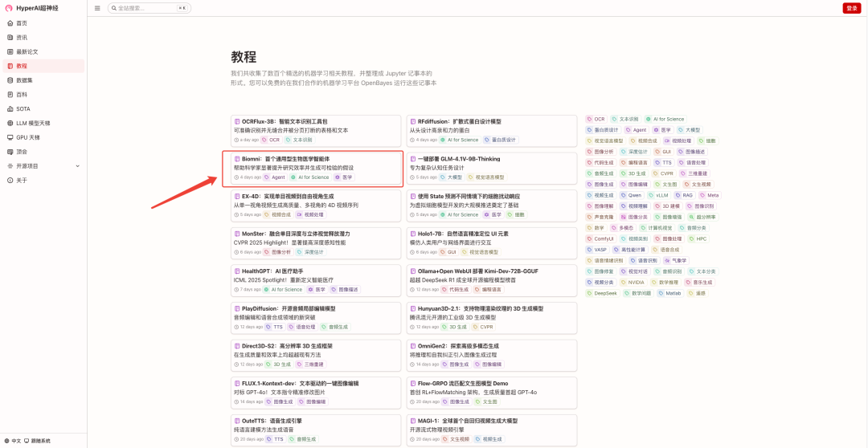
Task: Select VASP tag in tag cloud
Action: pyautogui.click(x=597, y=250)
